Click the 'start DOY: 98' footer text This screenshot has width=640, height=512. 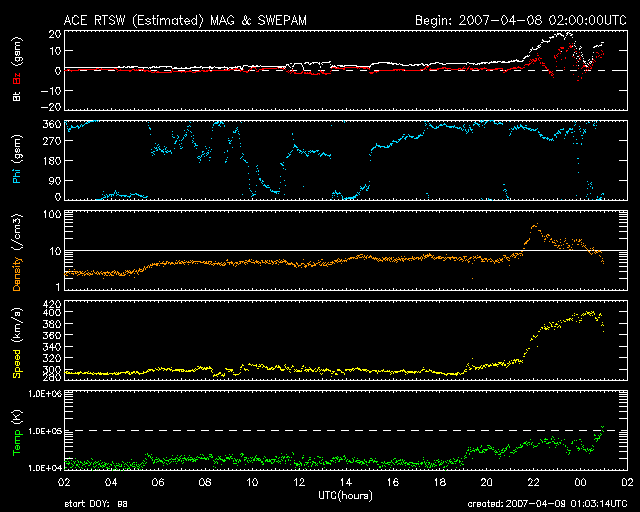tap(96, 504)
